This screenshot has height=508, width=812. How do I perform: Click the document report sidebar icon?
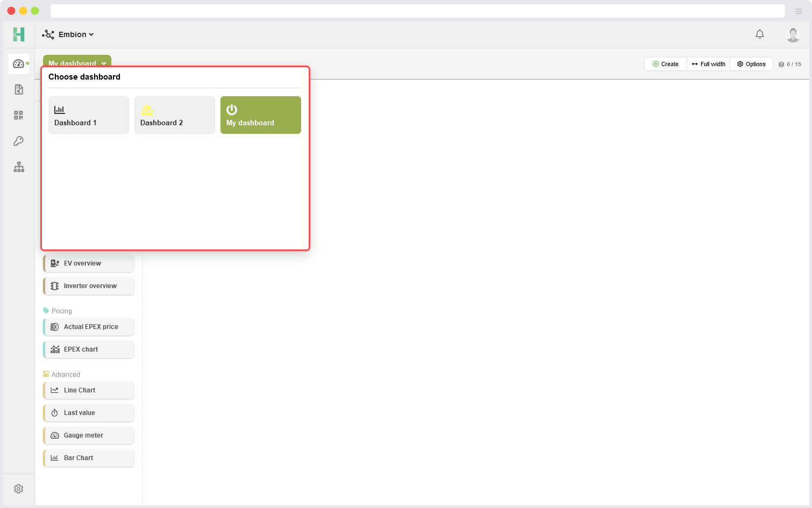(19, 90)
